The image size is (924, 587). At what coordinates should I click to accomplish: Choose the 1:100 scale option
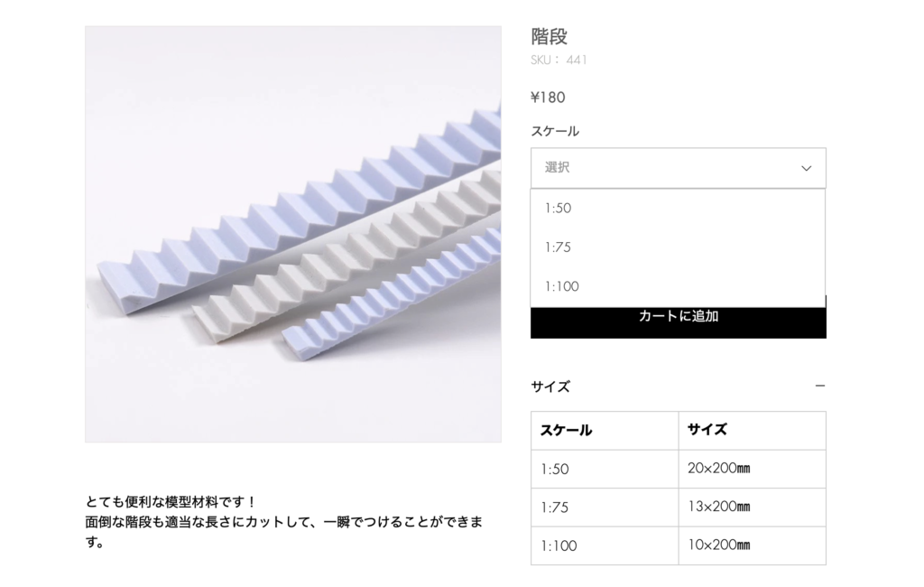(678, 286)
